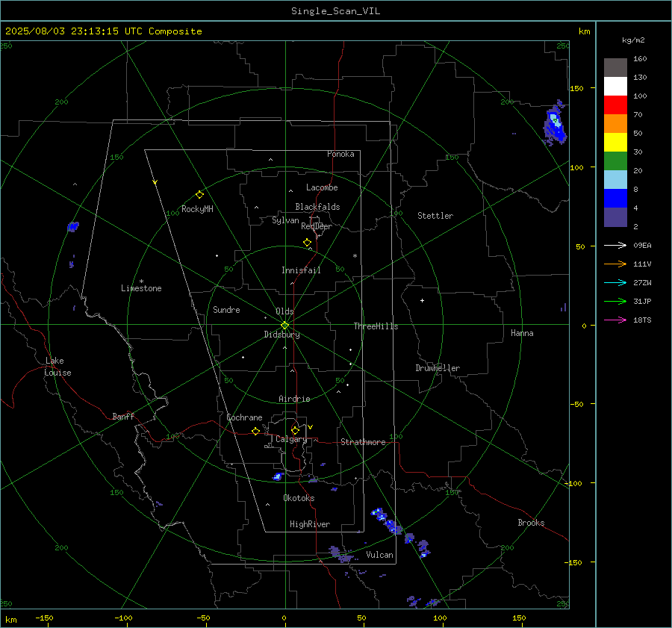Click the Sundre town label
The image size is (672, 628).
[x=226, y=310]
